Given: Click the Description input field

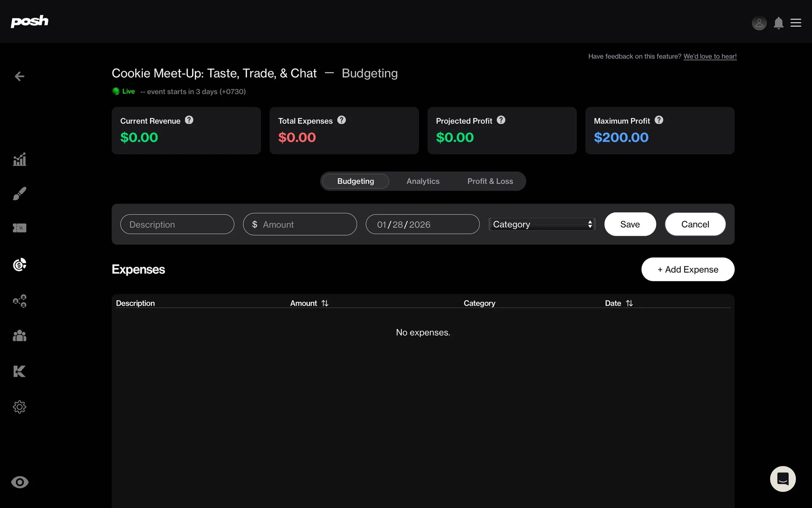Looking at the screenshot, I should [x=177, y=224].
